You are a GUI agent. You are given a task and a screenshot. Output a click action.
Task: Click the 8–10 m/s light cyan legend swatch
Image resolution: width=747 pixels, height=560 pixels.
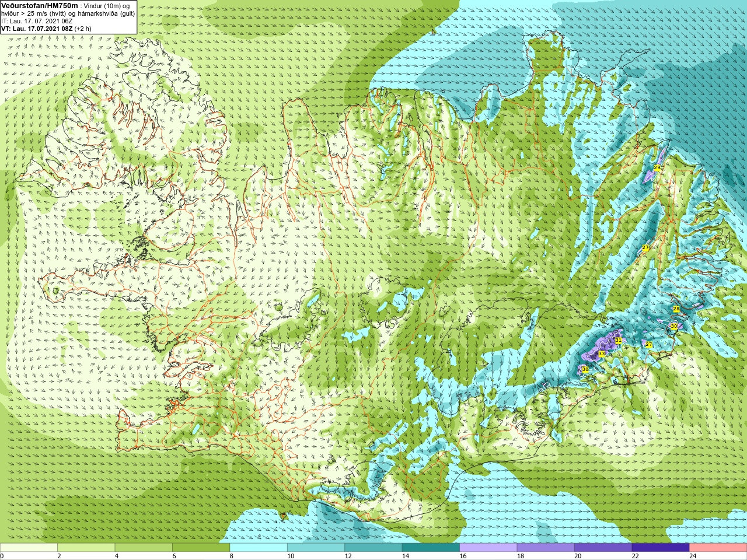tap(259, 548)
